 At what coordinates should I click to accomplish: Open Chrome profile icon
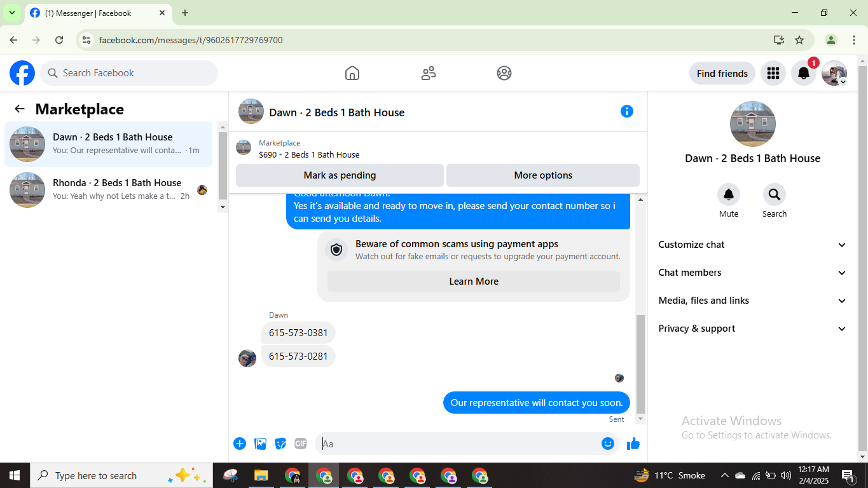pyautogui.click(x=831, y=40)
